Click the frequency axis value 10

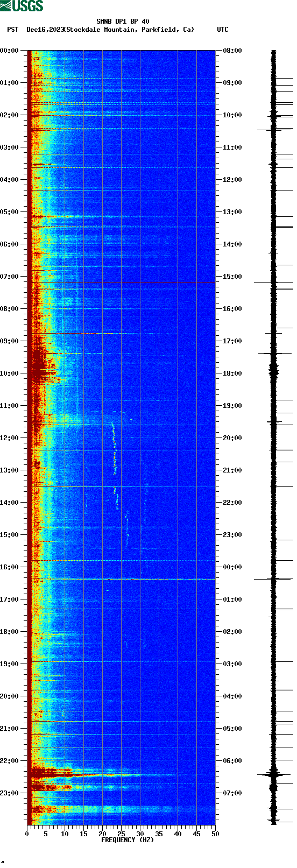(x=65, y=834)
